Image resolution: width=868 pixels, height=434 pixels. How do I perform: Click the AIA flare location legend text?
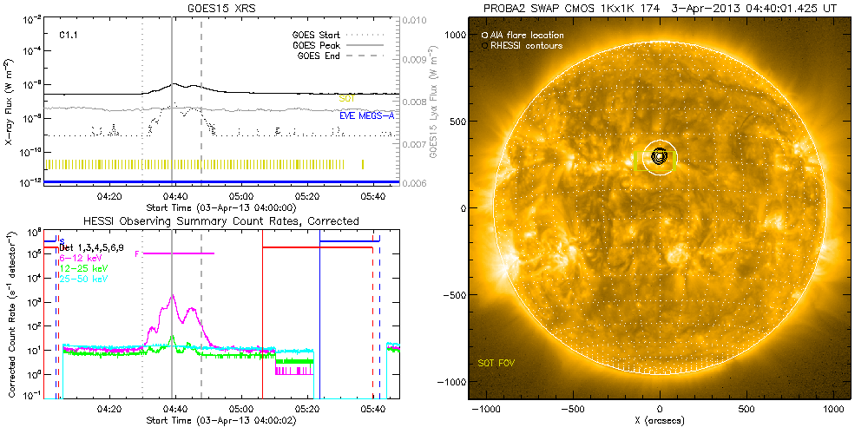(x=527, y=36)
